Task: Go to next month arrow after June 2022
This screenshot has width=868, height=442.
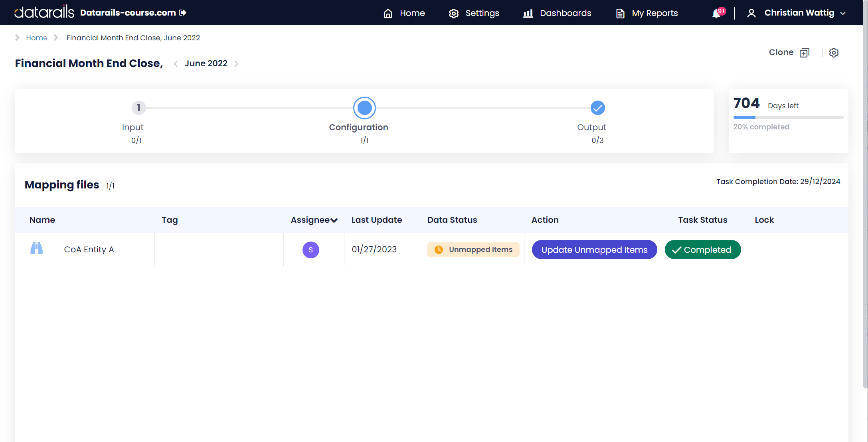Action: (x=236, y=64)
